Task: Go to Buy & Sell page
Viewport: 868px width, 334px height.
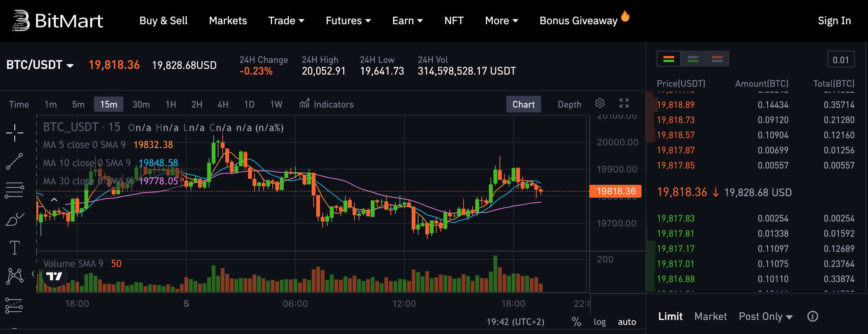Action: click(164, 20)
